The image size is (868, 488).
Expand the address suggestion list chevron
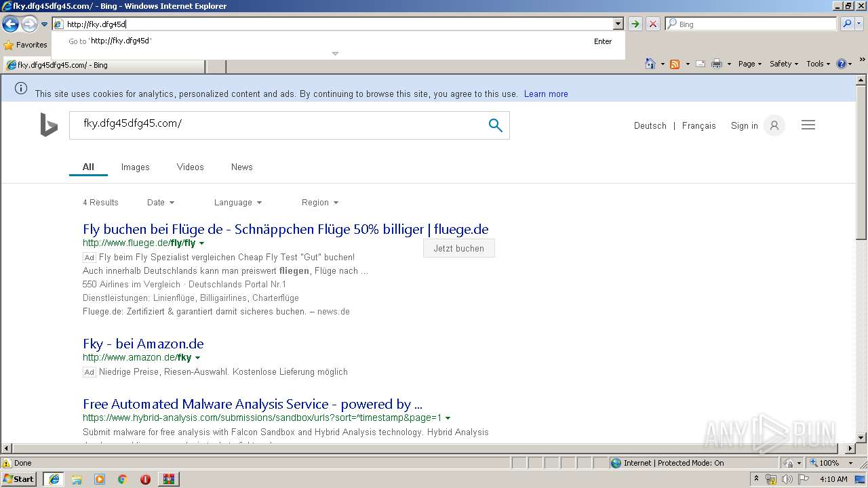(x=335, y=54)
